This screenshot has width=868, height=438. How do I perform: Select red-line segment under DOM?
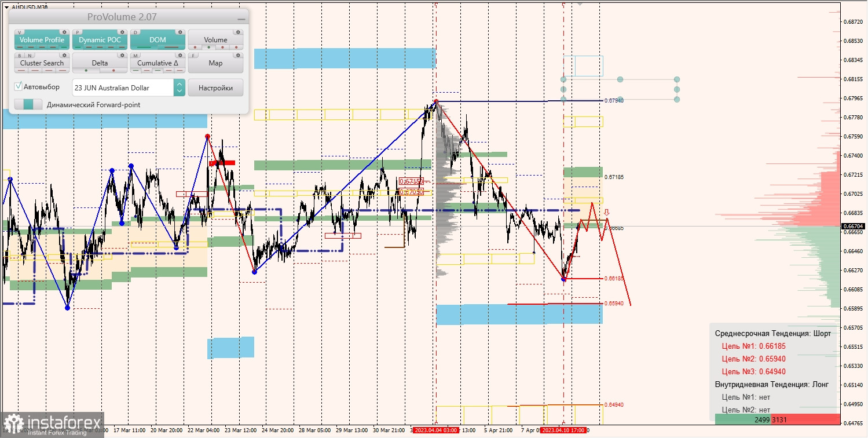point(171,48)
